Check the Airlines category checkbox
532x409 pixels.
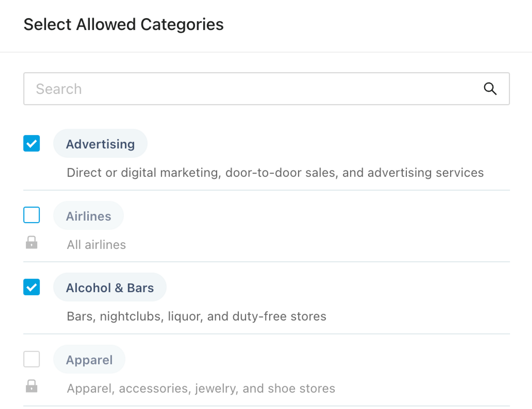(32, 215)
